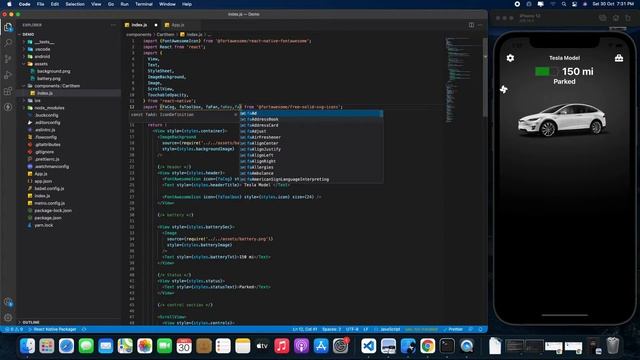Open Music from the Dock
Image resolution: width=640 pixels, height=360 pixels.
pos(282,346)
